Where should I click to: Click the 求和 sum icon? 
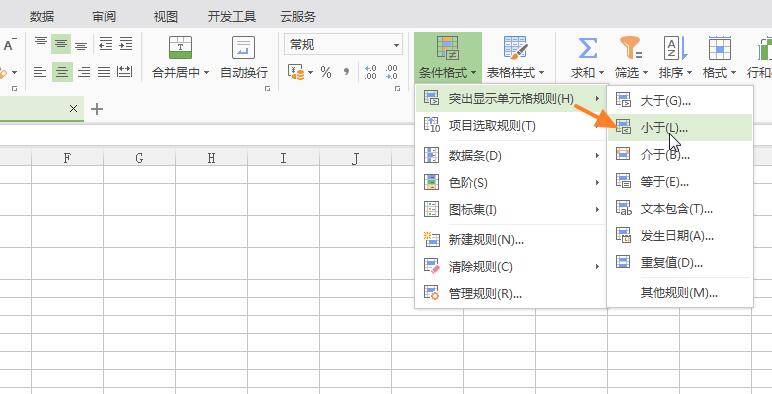tap(587, 48)
